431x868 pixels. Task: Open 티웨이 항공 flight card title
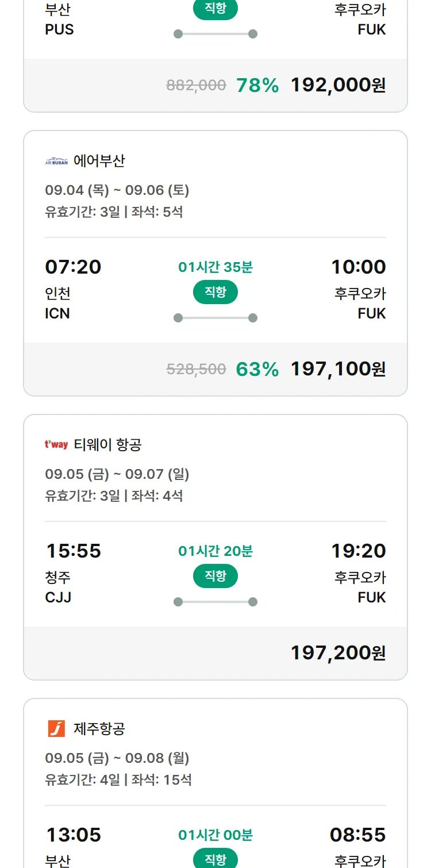[108, 445]
